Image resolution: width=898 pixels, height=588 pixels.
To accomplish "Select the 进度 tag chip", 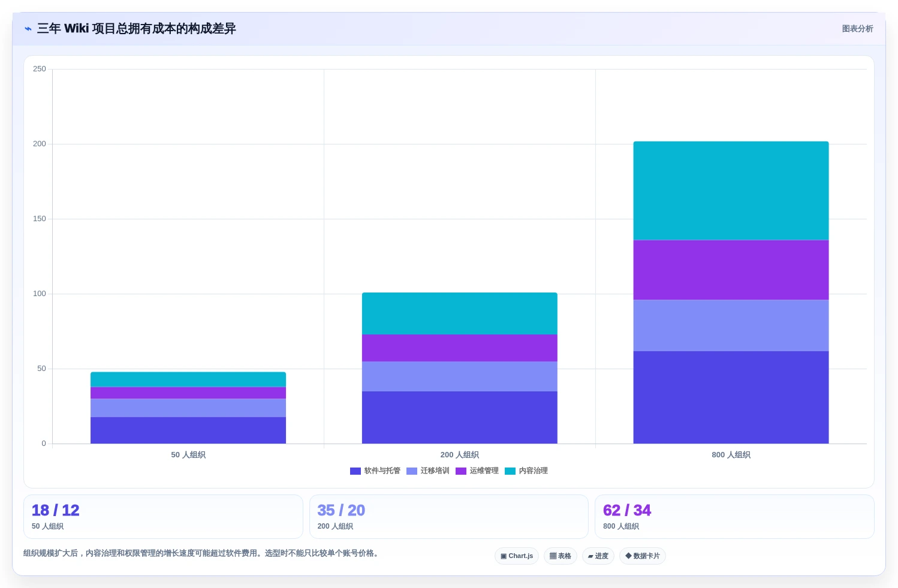I will [x=598, y=556].
